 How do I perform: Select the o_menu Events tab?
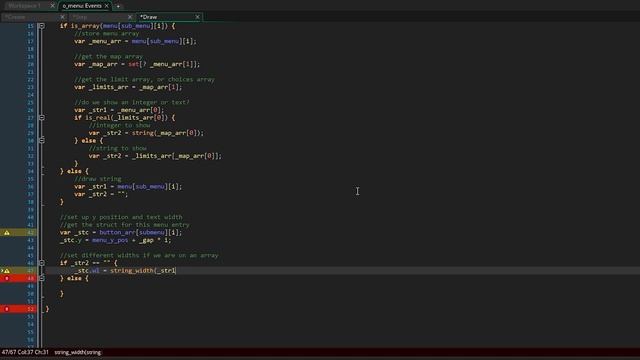point(82,6)
